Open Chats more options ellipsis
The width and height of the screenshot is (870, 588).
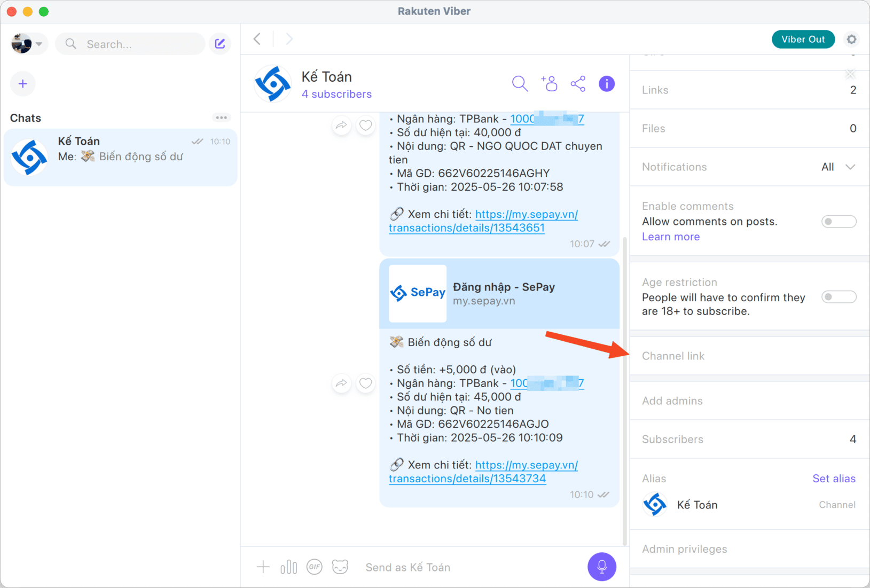click(x=221, y=117)
